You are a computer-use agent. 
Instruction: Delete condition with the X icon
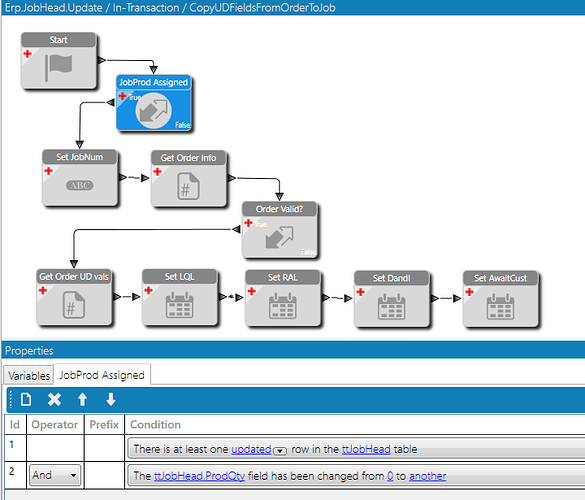coord(54,400)
